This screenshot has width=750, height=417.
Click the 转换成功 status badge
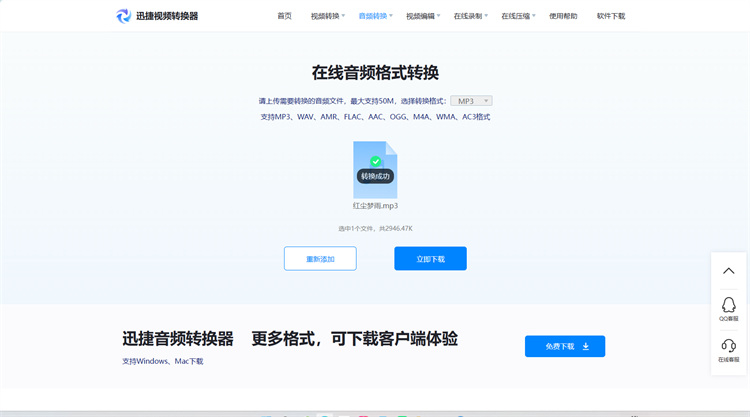pyautogui.click(x=375, y=176)
